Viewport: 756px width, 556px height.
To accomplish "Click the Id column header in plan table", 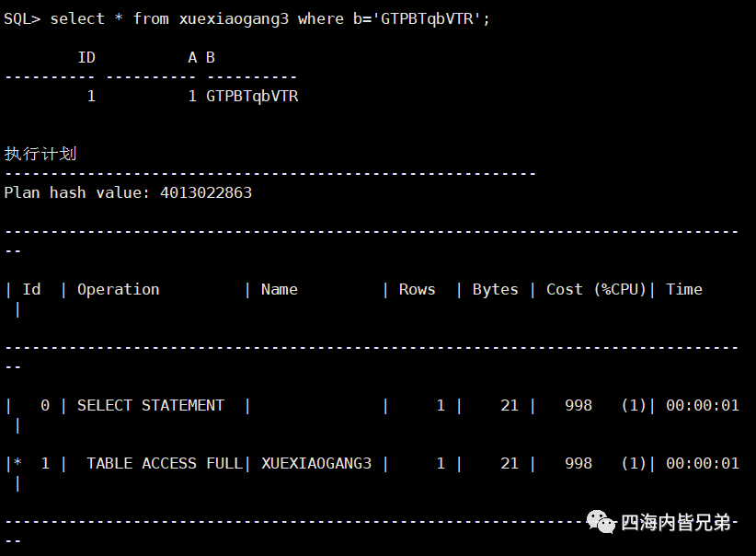I will click(32, 290).
